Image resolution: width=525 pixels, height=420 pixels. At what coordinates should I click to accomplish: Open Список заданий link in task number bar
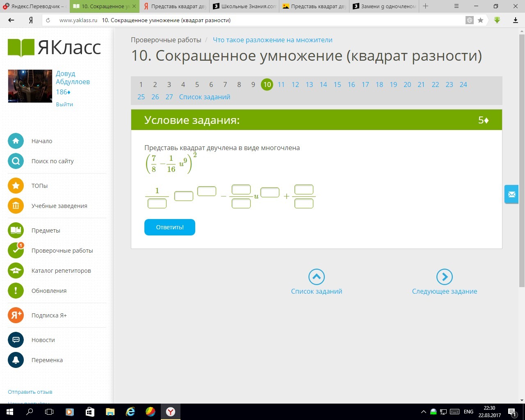[205, 97]
